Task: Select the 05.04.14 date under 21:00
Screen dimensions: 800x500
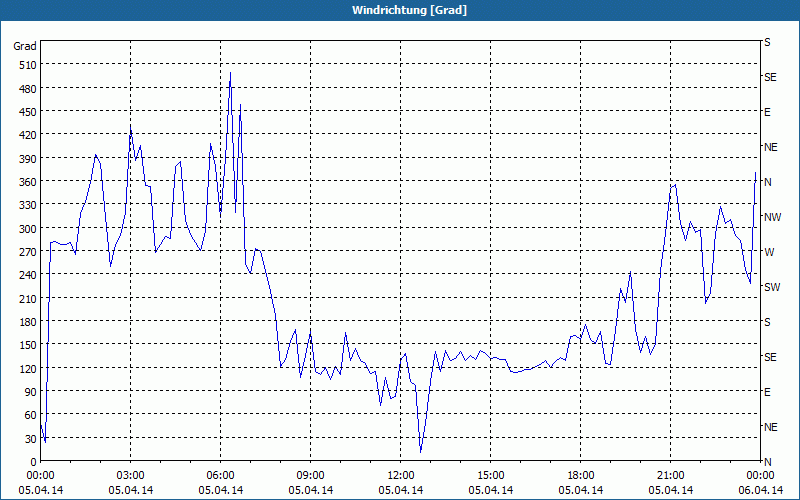Action: pyautogui.click(x=670, y=490)
